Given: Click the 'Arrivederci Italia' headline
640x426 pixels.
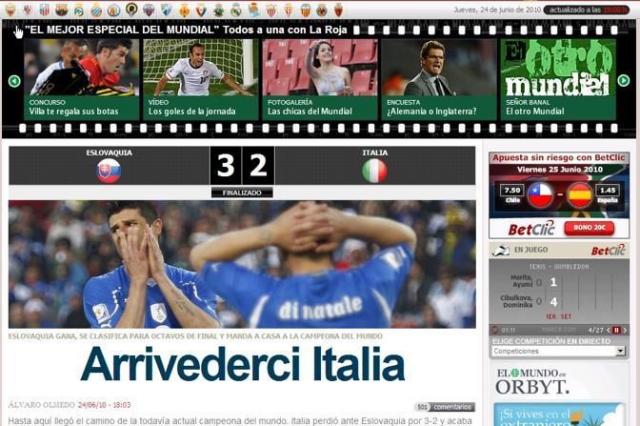Looking at the screenshot, I should tap(243, 365).
